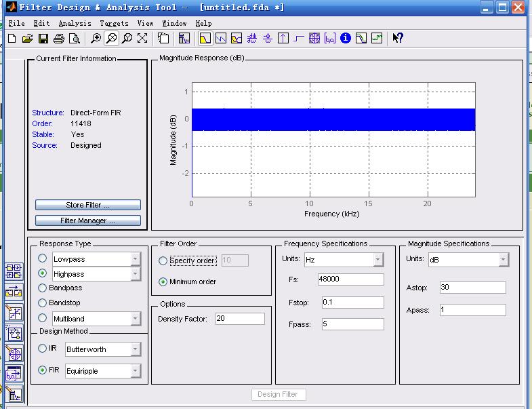This screenshot has width=532, height=409.
Task: Show Magnitude Response Estimate icon
Action: point(361,39)
